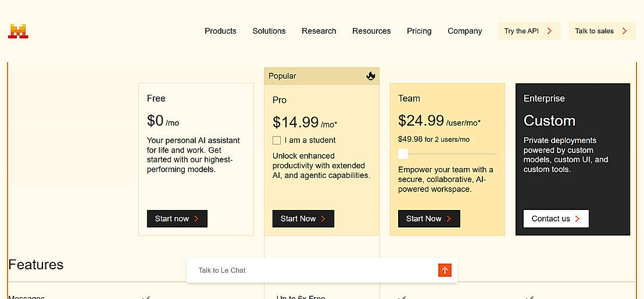Click the Try the API button
The width and height of the screenshot is (644, 299).
pyautogui.click(x=529, y=31)
